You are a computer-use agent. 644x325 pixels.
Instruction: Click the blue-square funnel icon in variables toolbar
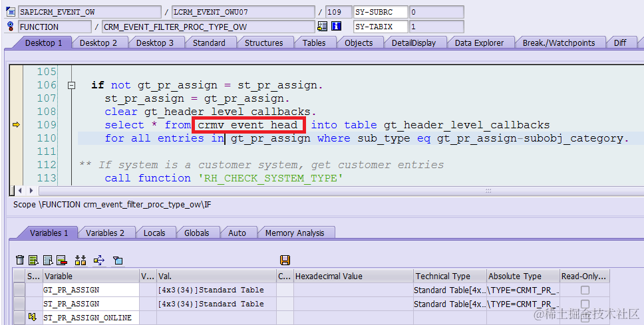click(x=118, y=260)
